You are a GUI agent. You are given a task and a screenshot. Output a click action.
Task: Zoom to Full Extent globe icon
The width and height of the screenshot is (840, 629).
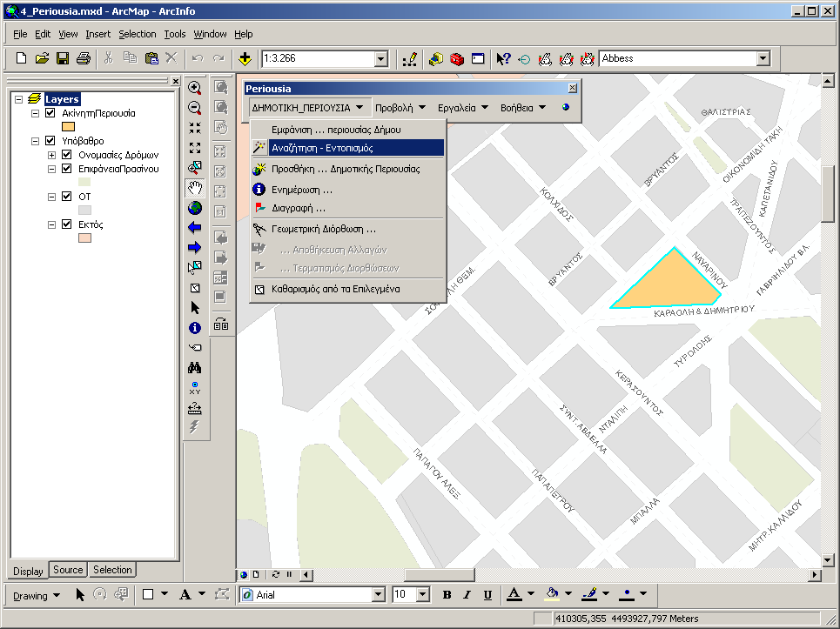pos(195,208)
